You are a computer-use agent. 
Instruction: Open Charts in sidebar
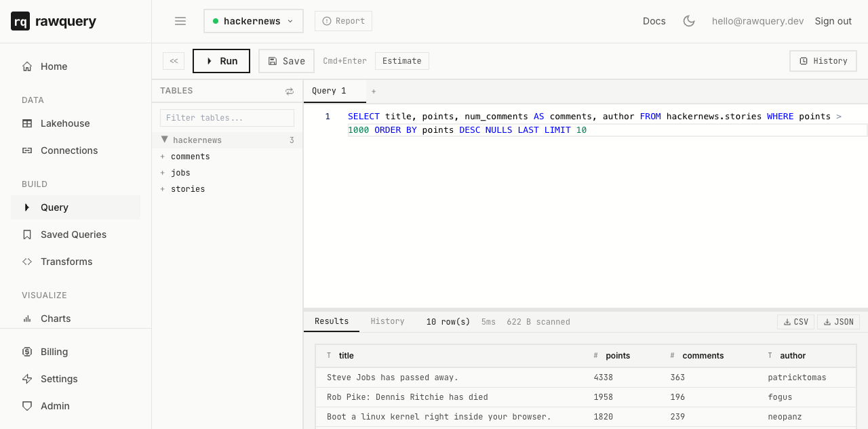tap(75, 319)
